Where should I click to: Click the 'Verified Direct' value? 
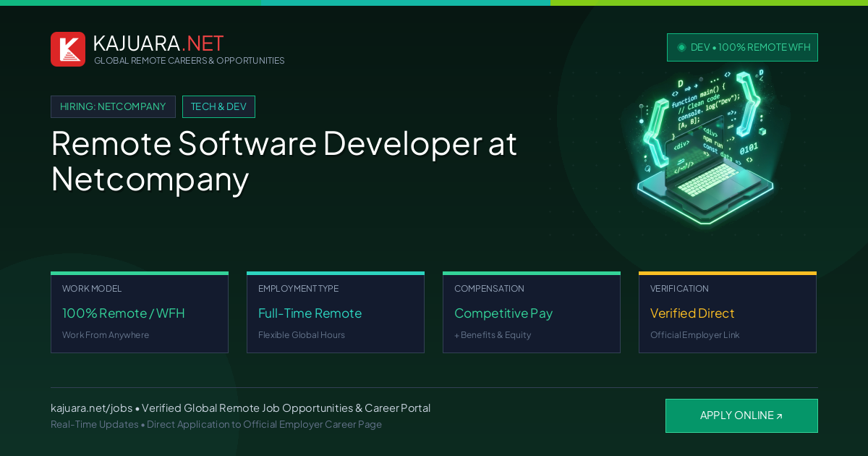pos(692,313)
